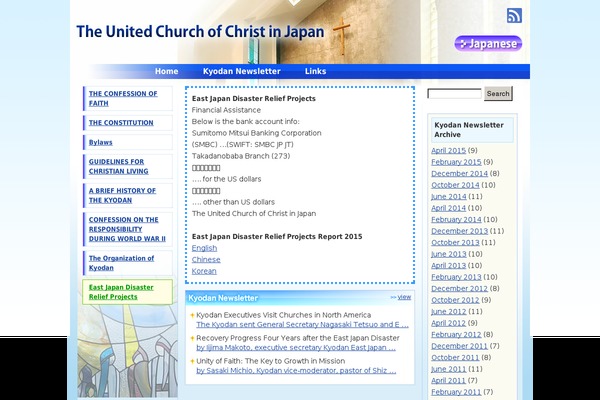Open A Brief History of the Kyodan
Screen dimensions: 600x400
[122, 195]
